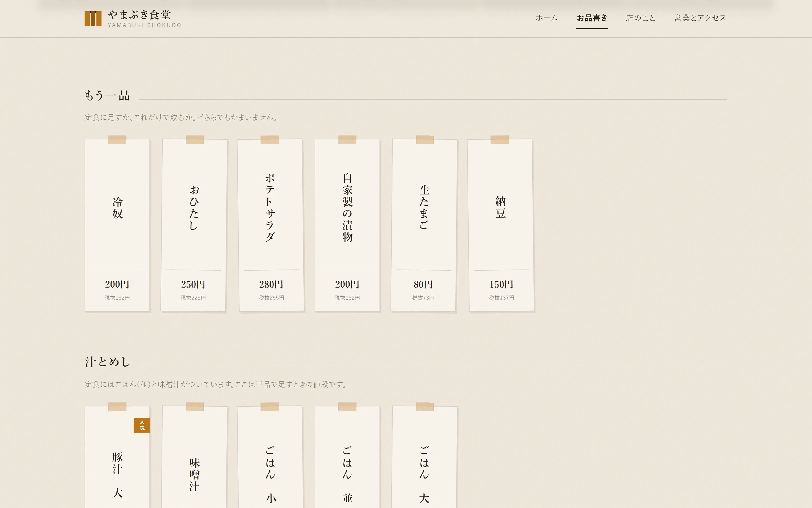Screen dimensions: 812x508
Task: Open 営業とアクセス nav link
Action: pos(700,18)
